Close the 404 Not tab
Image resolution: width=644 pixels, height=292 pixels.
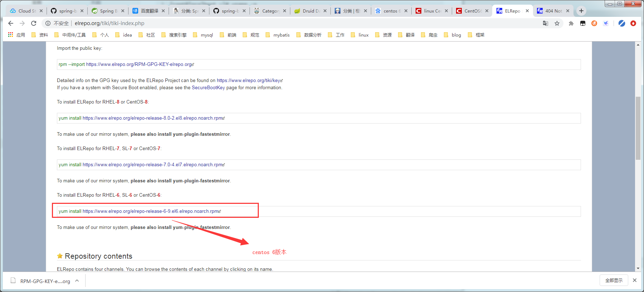[568, 11]
